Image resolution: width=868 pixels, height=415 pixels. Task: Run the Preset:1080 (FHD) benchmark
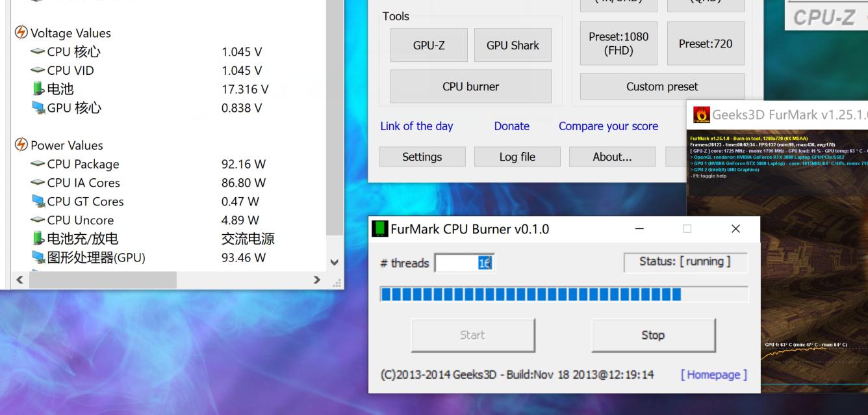click(619, 44)
